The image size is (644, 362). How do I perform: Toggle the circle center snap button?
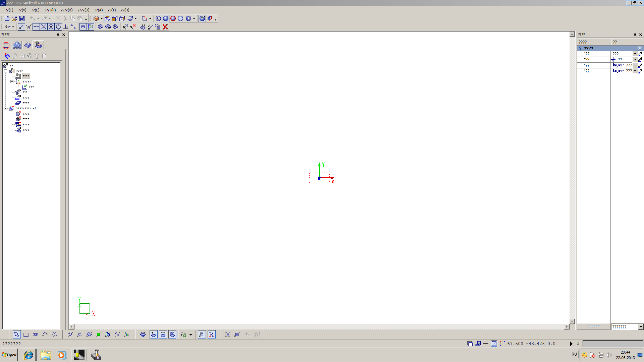[x=51, y=27]
